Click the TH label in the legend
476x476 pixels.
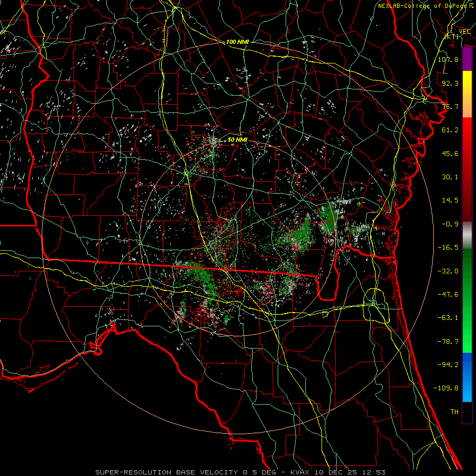click(x=454, y=412)
